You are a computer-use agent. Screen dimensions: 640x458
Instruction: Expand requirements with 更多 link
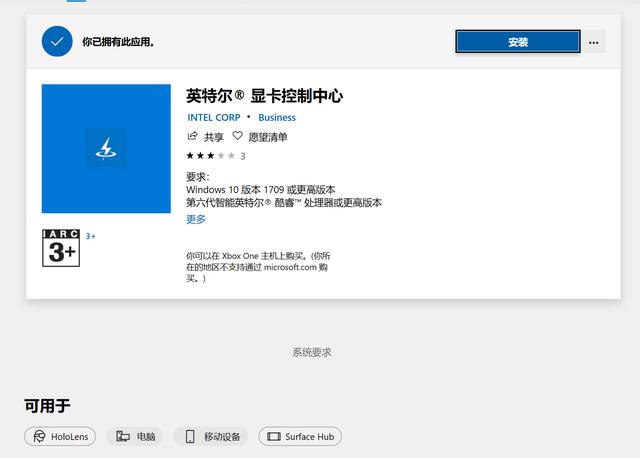(x=196, y=219)
